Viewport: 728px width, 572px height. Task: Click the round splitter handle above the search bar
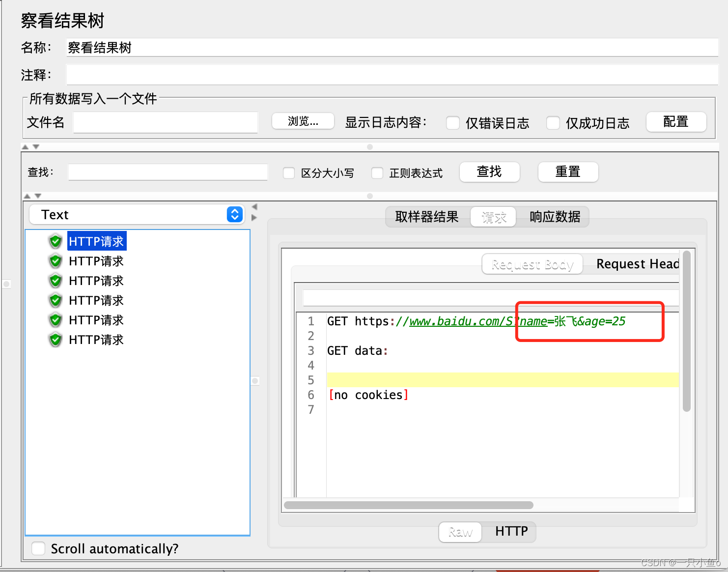(x=369, y=146)
